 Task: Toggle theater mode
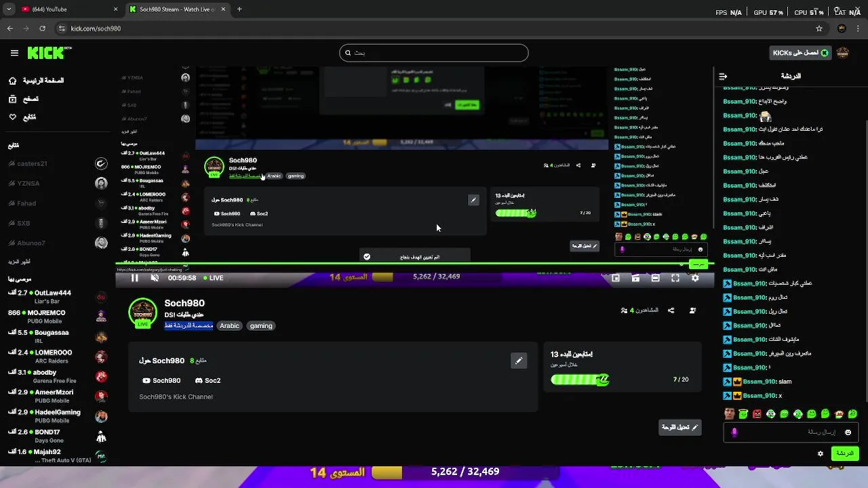point(655,278)
